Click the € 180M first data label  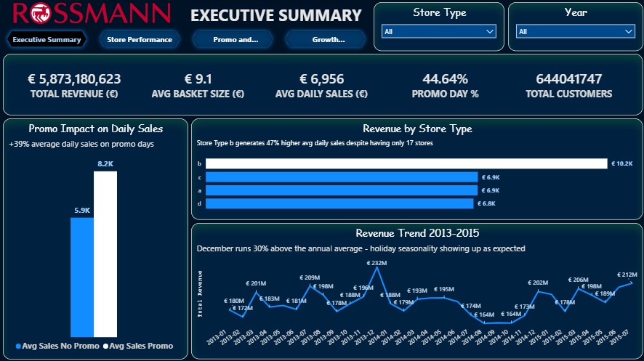click(x=234, y=301)
